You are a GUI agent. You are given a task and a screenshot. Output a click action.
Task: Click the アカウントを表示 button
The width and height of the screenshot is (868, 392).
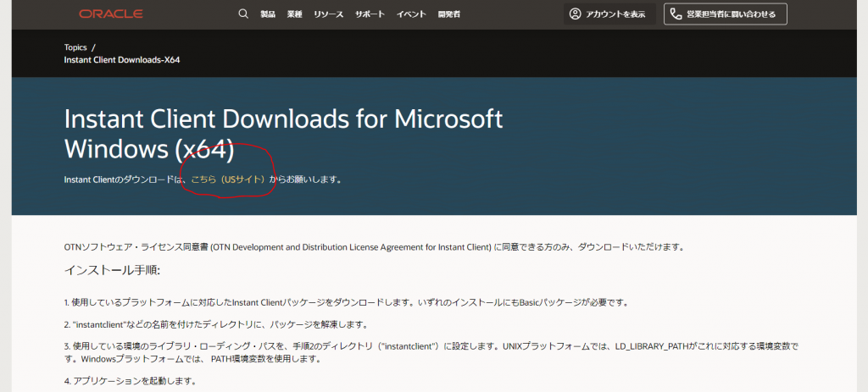609,14
